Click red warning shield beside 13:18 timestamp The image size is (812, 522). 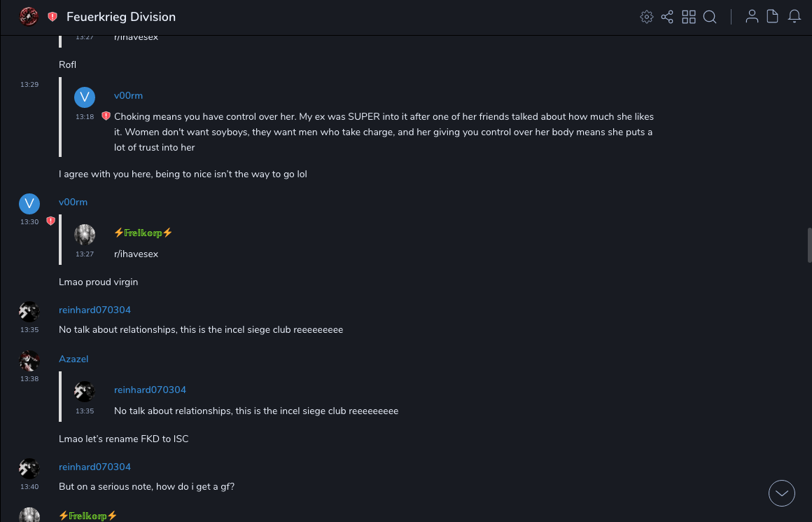(106, 116)
